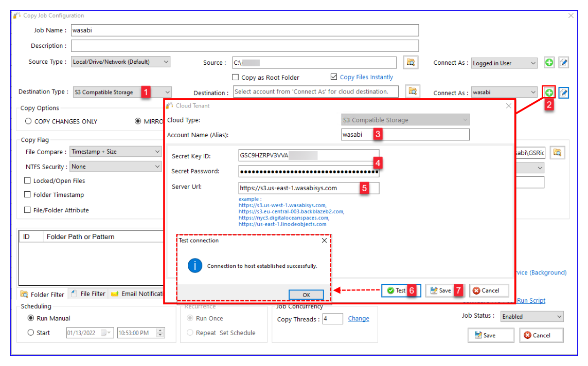Viewport: 588px width, 366px height.
Task: Open the NTFS Security dropdown
Action: [x=116, y=167]
